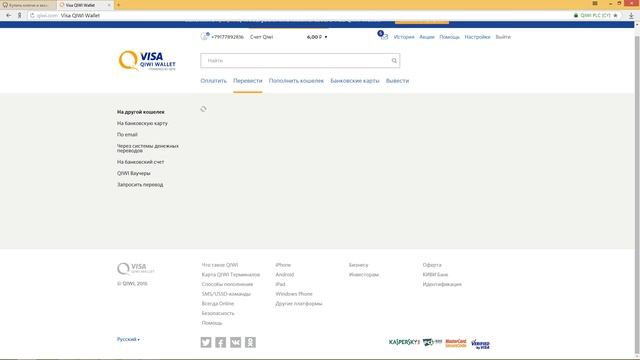Open QIWI Odnoklassniki page icon

click(x=250, y=342)
